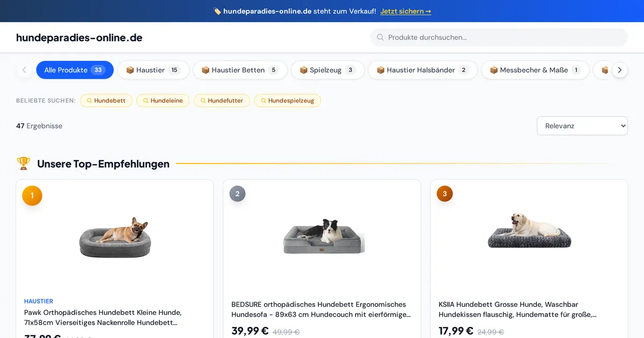644x338 pixels.
Task: Open the 'Haustier Betten' category
Action: point(240,70)
